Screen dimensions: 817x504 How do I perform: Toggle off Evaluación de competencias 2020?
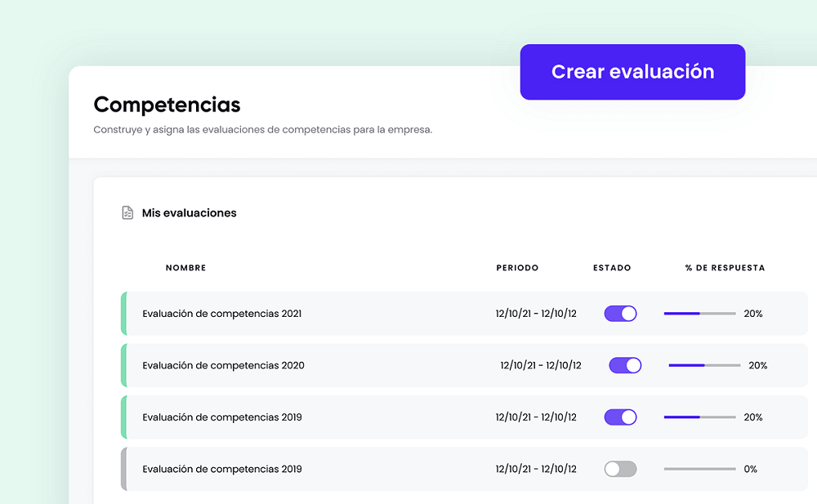625,365
